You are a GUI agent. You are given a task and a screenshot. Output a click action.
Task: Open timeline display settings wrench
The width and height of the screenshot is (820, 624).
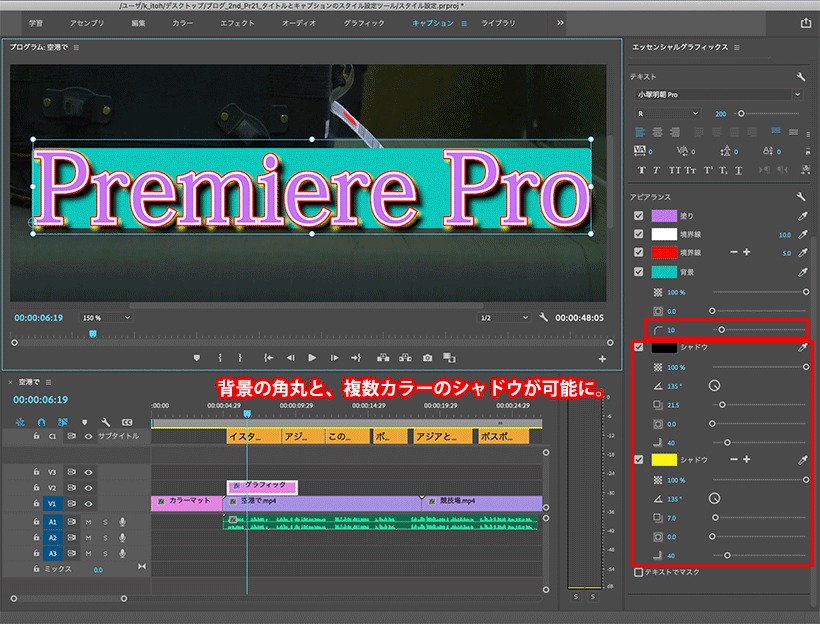[x=105, y=422]
